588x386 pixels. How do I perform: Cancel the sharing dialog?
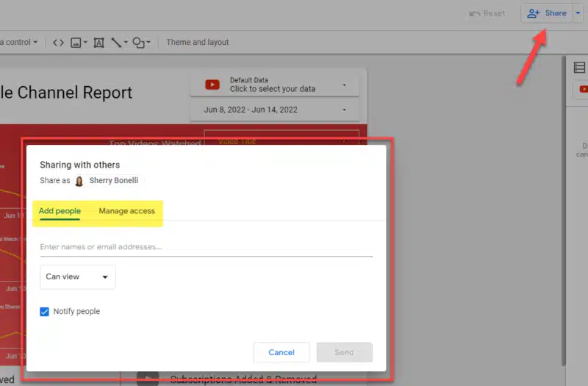coord(282,352)
